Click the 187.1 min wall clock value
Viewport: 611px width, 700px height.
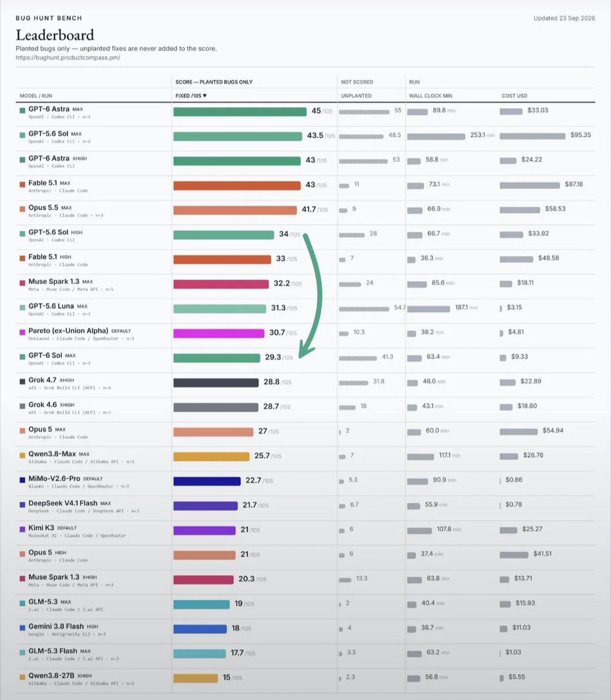[466, 307]
